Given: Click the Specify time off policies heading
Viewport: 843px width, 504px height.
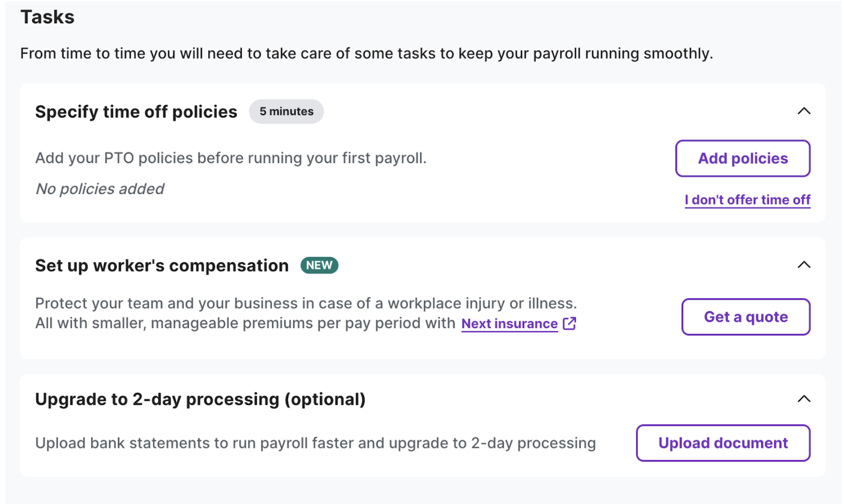Looking at the screenshot, I should (x=136, y=112).
